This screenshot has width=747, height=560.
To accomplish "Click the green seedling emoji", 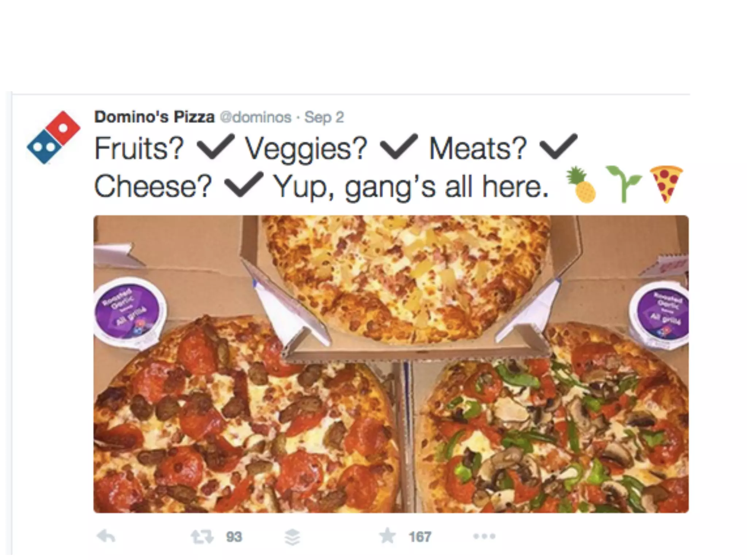I will pyautogui.click(x=623, y=184).
